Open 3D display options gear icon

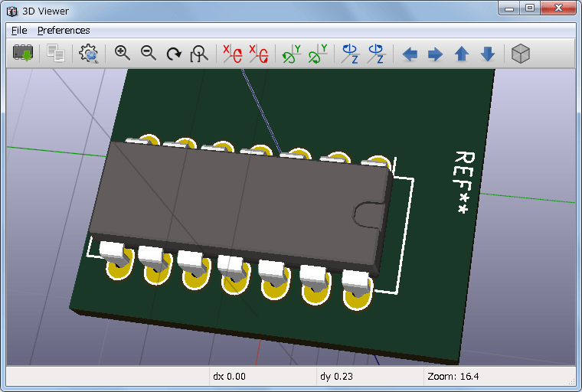[89, 54]
